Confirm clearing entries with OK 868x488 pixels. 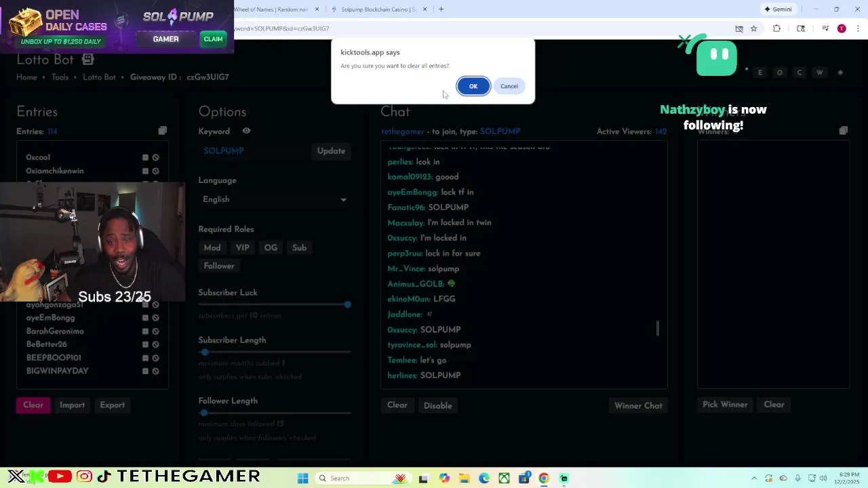pyautogui.click(x=473, y=86)
